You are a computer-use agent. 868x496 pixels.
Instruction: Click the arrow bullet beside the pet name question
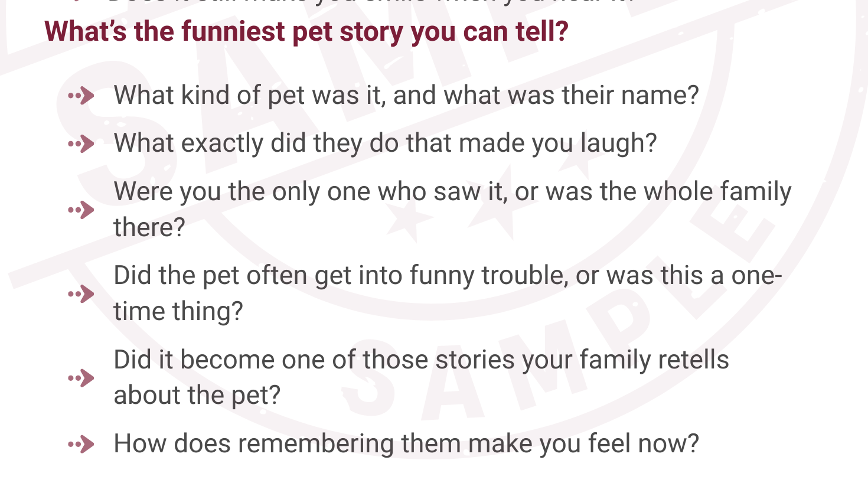pyautogui.click(x=81, y=95)
